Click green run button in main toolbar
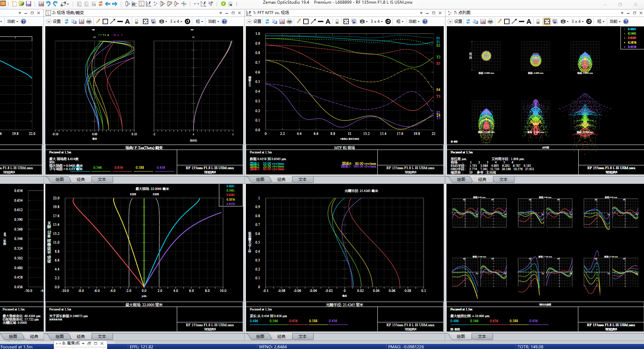Viewport: 644px width, 349px height. tap(223, 4)
